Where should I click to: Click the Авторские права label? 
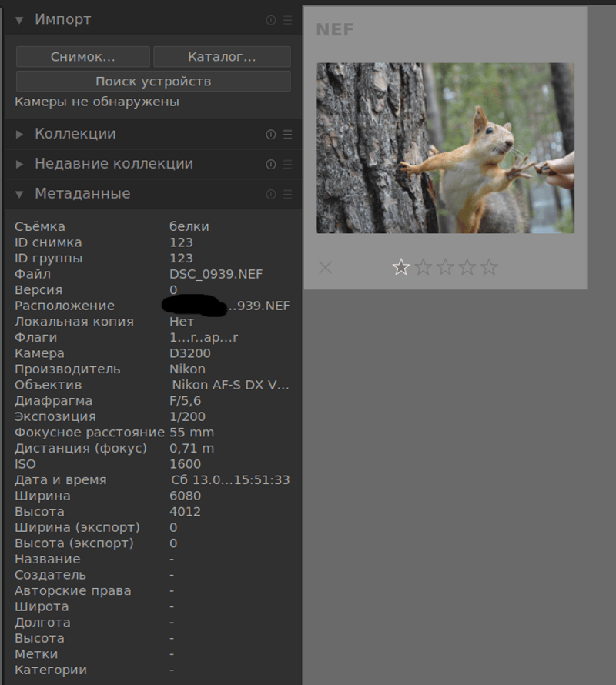point(72,590)
